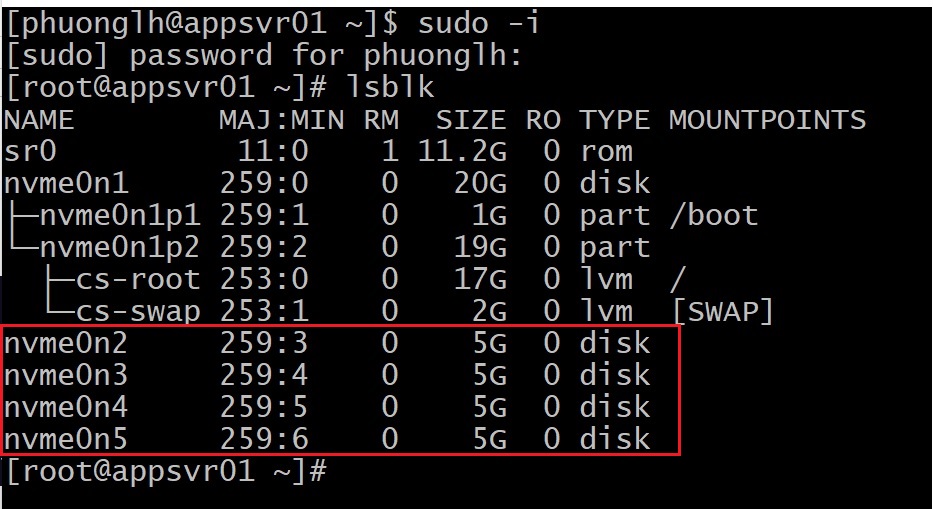Click the cs-swap logical volume entry

pyautogui.click(x=138, y=311)
